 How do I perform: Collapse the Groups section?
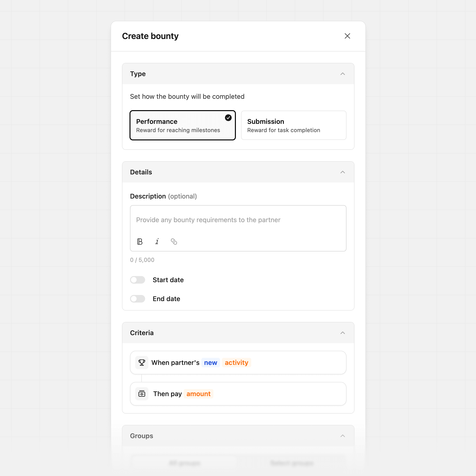pyautogui.click(x=343, y=436)
